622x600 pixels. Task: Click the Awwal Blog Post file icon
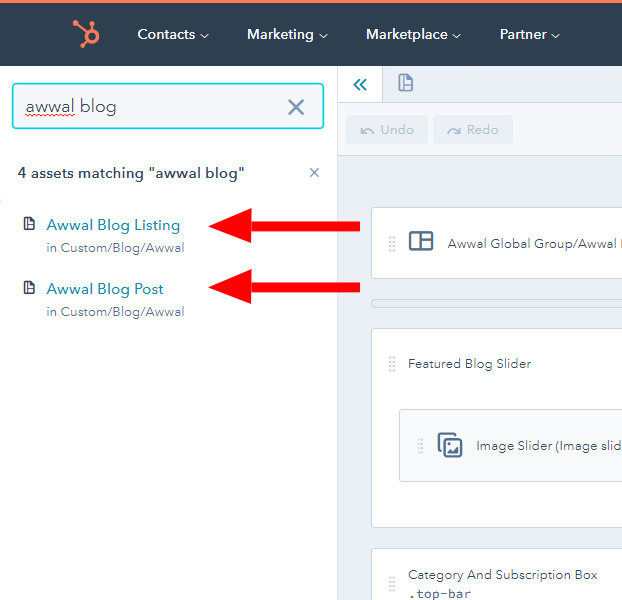tap(29, 288)
